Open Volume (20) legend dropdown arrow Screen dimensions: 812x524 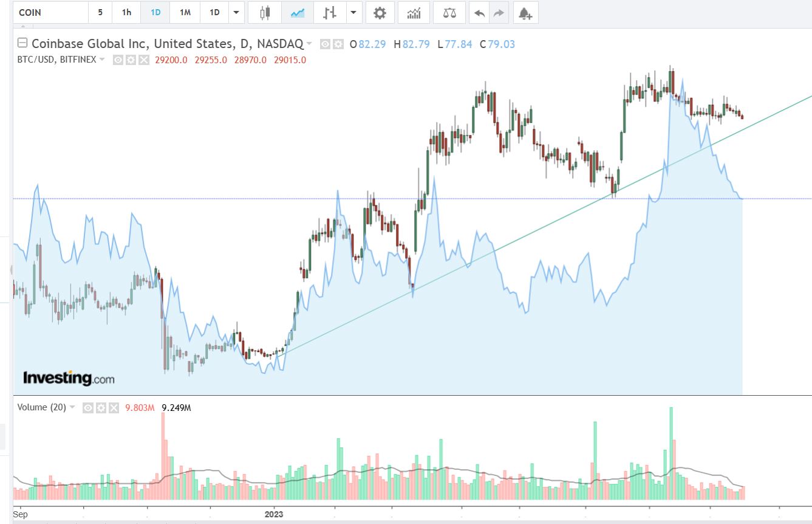pos(73,407)
